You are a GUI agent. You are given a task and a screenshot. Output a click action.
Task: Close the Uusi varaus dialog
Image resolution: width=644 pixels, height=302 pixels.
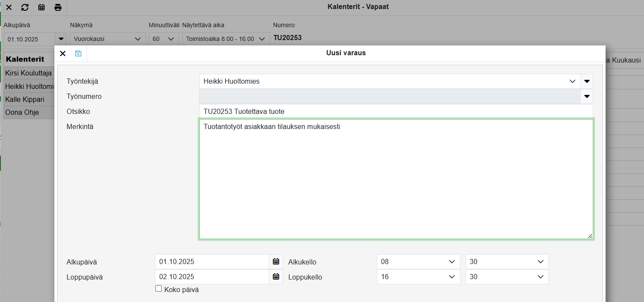[63, 53]
